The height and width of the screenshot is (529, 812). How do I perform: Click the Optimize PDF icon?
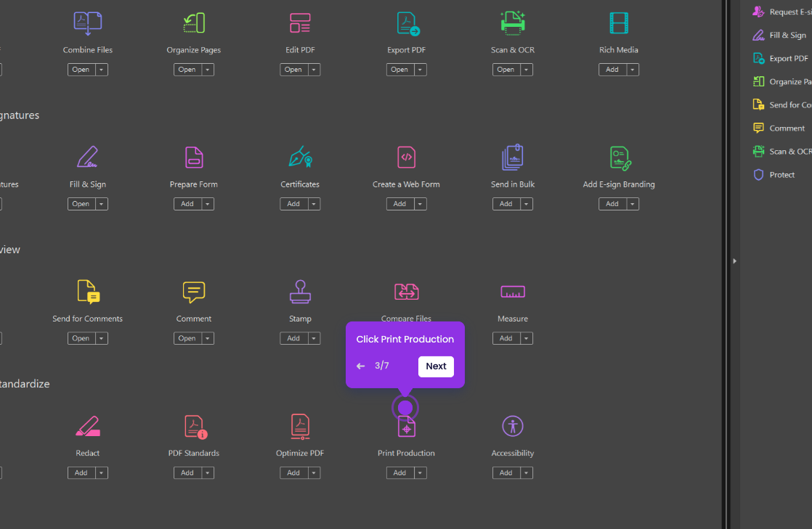coord(301,427)
